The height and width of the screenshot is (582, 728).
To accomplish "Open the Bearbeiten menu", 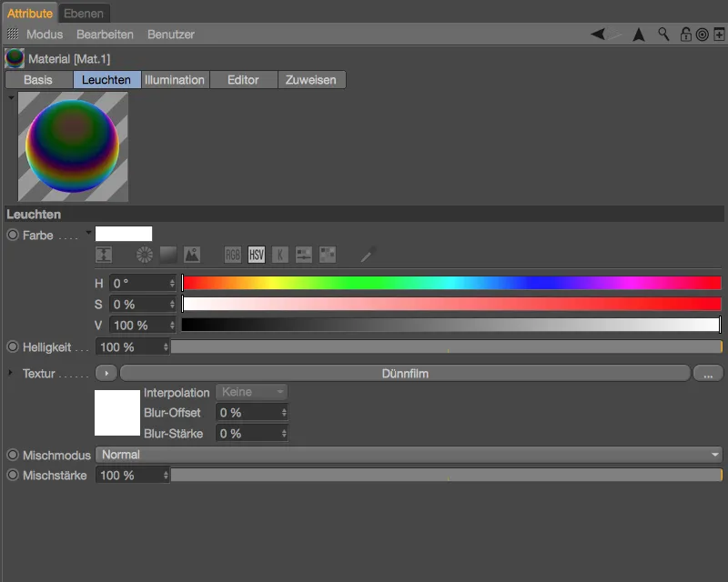I will coord(105,35).
